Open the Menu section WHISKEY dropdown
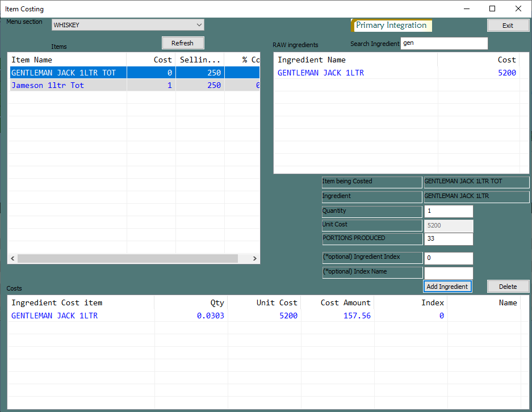 pyautogui.click(x=128, y=25)
